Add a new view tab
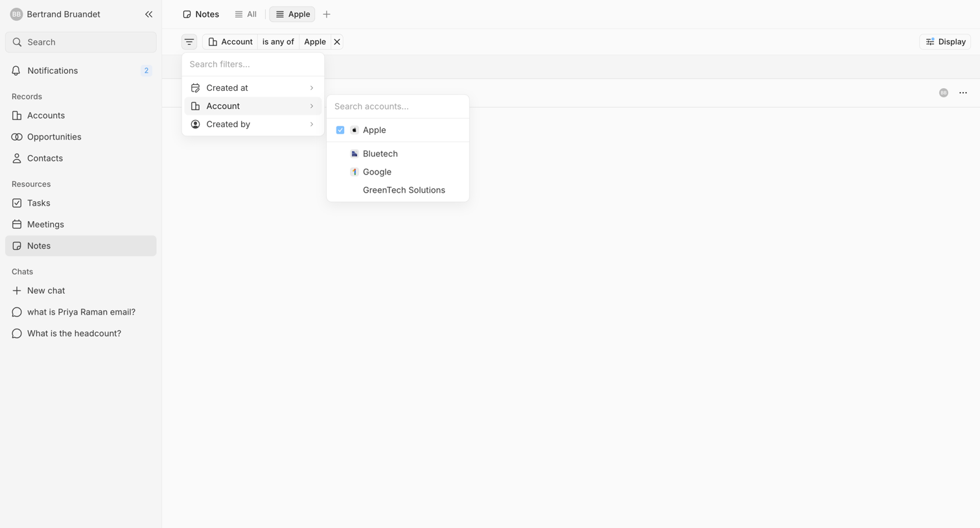Screen dimensions: 980x528 click(327, 14)
